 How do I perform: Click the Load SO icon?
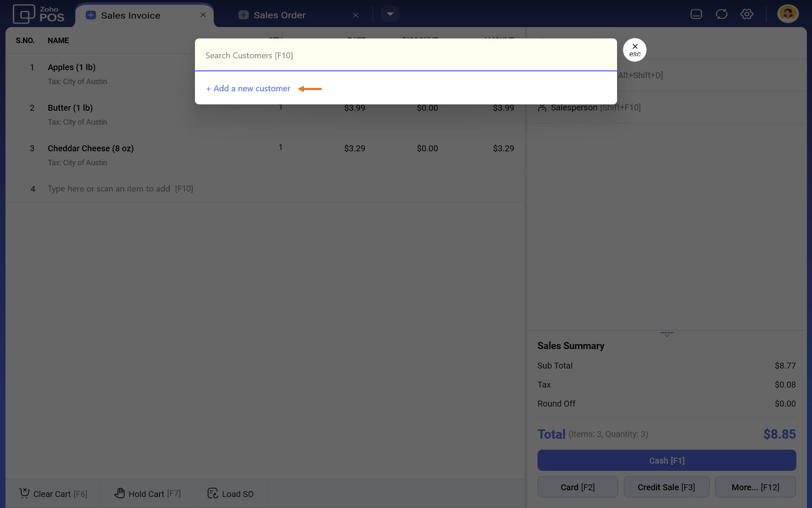click(x=213, y=493)
